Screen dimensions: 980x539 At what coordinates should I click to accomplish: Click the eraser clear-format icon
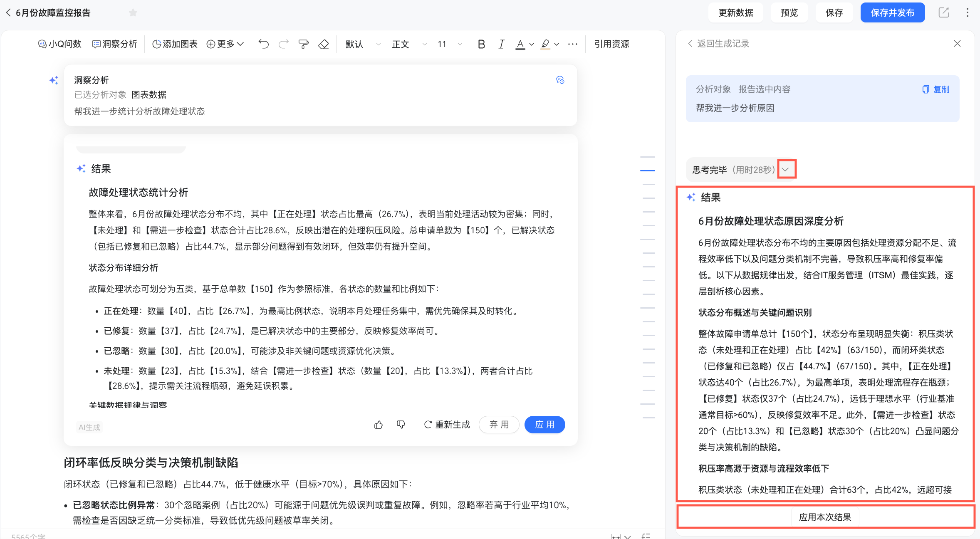tap(324, 44)
